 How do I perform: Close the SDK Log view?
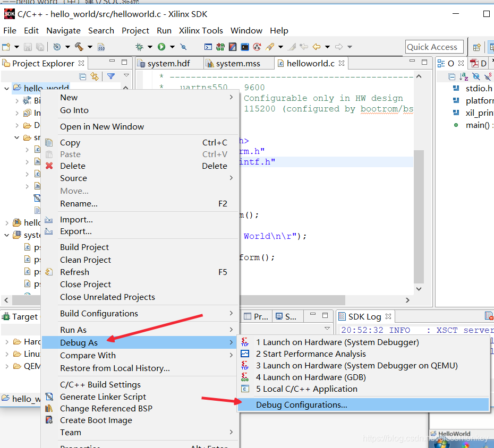pos(388,316)
